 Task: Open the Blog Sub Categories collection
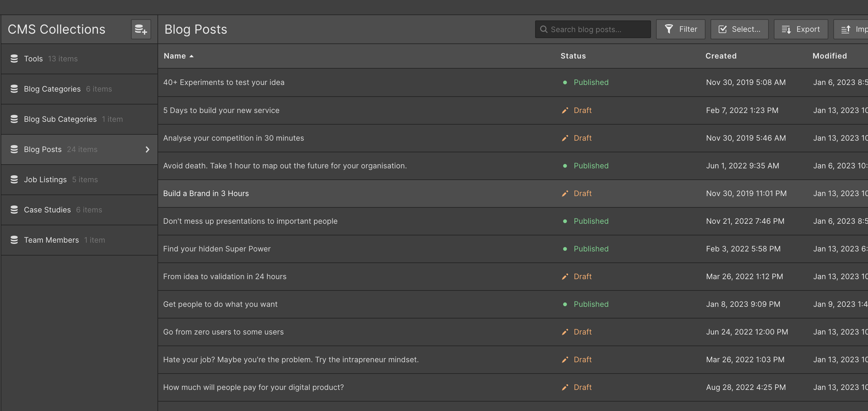(79, 120)
